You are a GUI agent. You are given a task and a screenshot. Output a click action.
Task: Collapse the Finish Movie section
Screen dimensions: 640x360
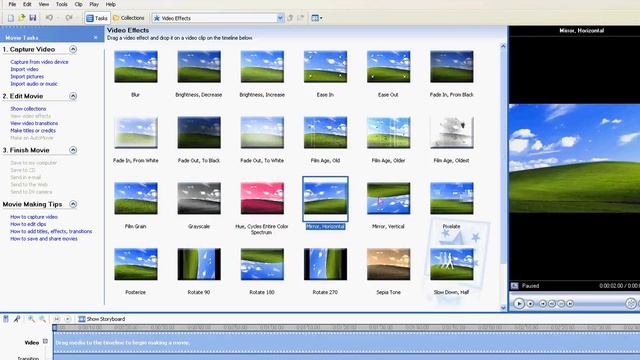(x=73, y=150)
